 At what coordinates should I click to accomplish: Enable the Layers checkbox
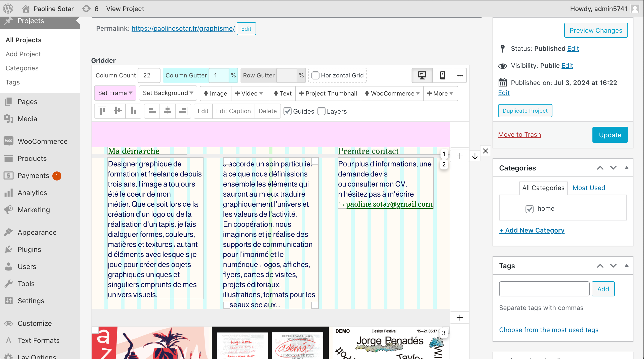[321, 111]
